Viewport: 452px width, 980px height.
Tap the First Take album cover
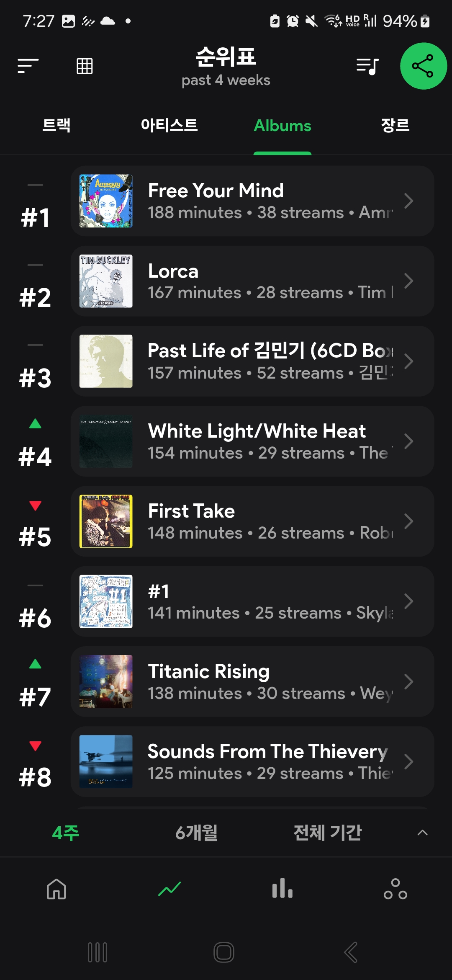pyautogui.click(x=106, y=521)
